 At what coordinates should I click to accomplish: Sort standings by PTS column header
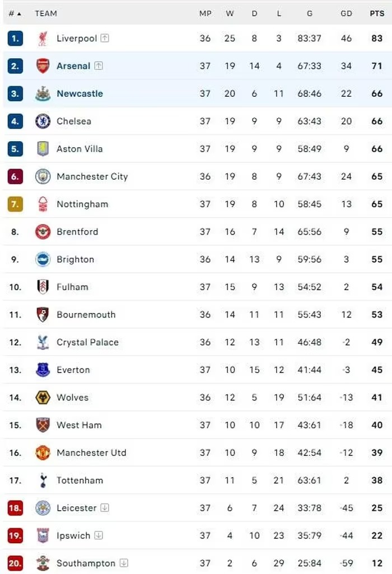(x=377, y=13)
